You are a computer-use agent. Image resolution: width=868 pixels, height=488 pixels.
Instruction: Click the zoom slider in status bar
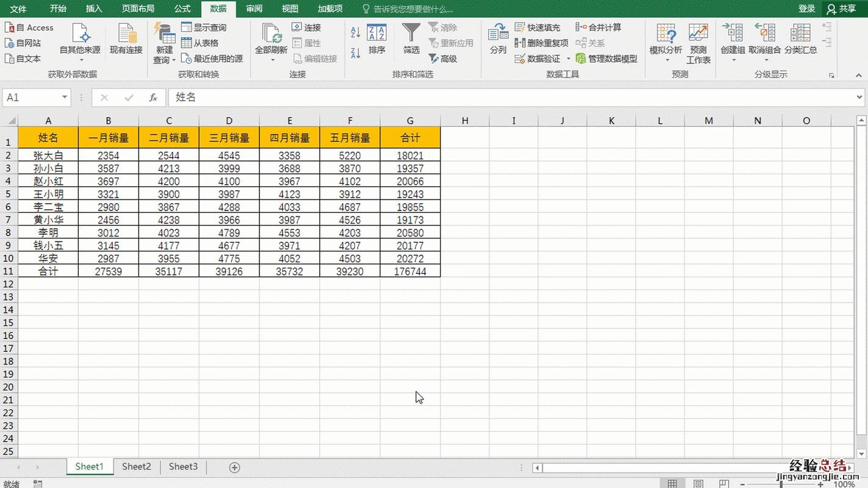[x=782, y=484]
